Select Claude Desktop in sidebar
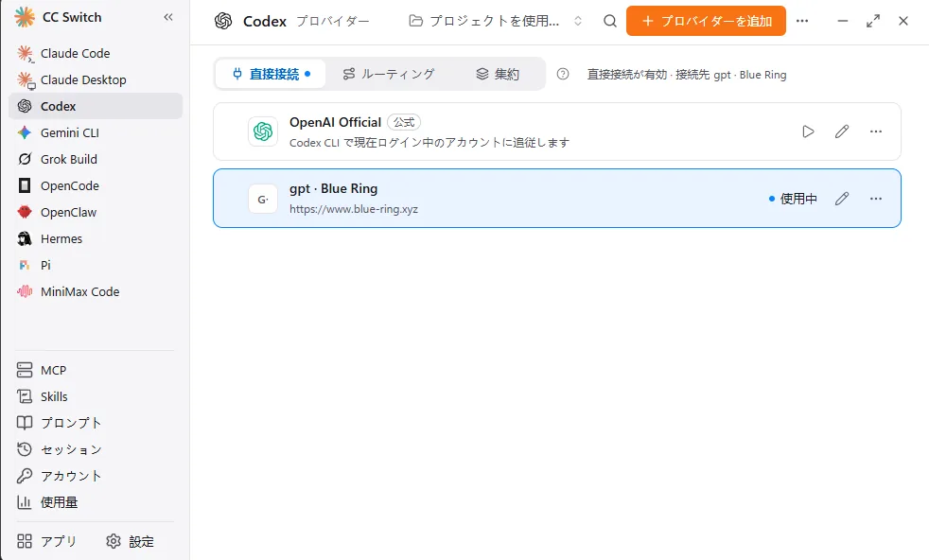 coord(96,79)
